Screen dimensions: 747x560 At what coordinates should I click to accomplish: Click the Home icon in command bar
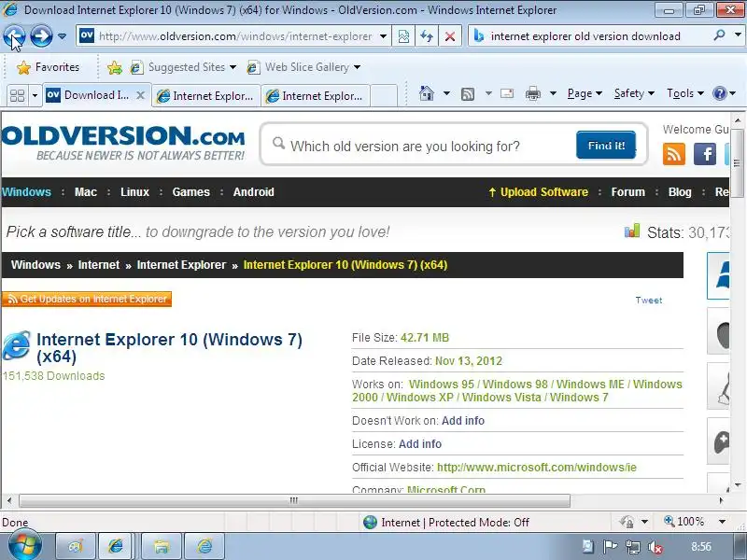(427, 93)
